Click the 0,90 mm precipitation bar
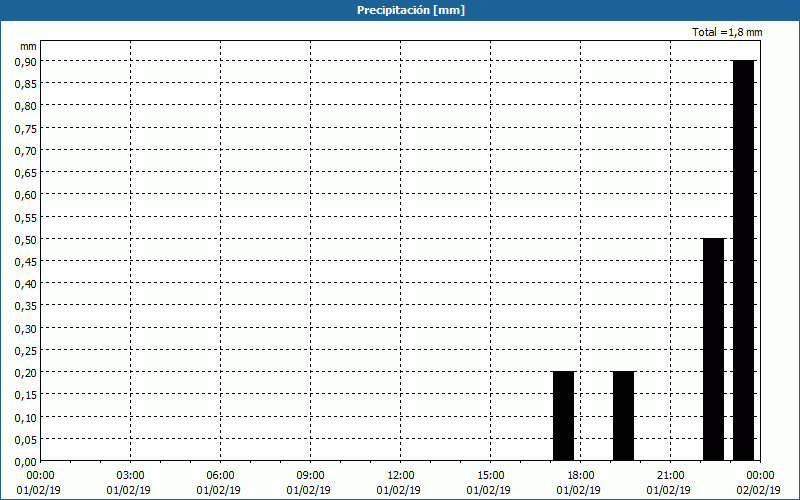 [x=743, y=260]
